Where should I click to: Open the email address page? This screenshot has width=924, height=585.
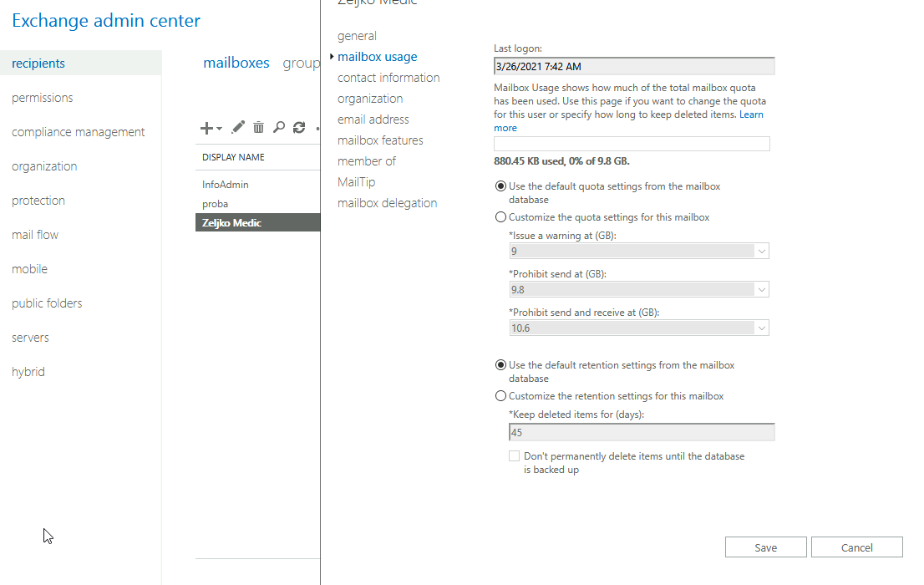[373, 120]
